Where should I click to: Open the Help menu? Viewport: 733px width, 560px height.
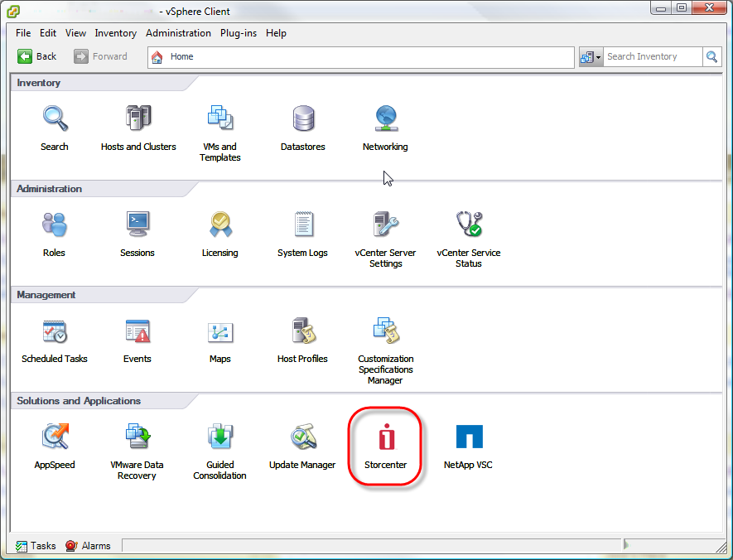coord(276,33)
